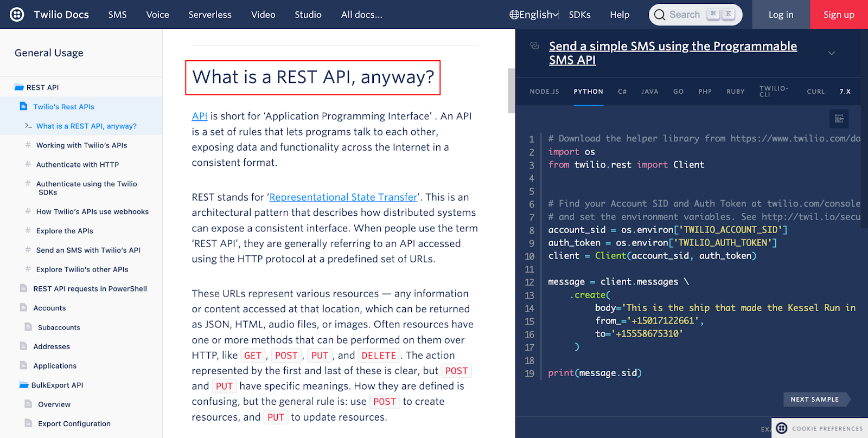Click the article vertical scrollbar thumb
Image resolution: width=868 pixels, height=438 pixels.
(x=511, y=91)
